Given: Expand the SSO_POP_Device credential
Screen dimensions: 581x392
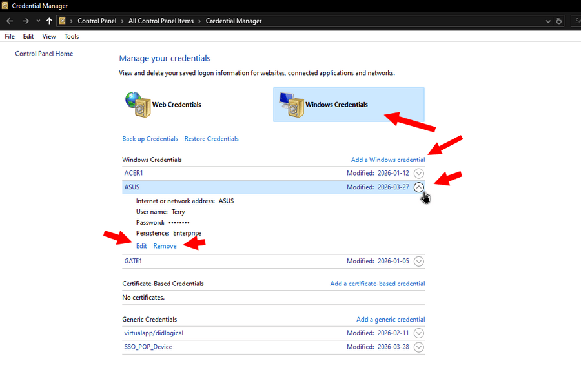Looking at the screenshot, I should (x=419, y=347).
